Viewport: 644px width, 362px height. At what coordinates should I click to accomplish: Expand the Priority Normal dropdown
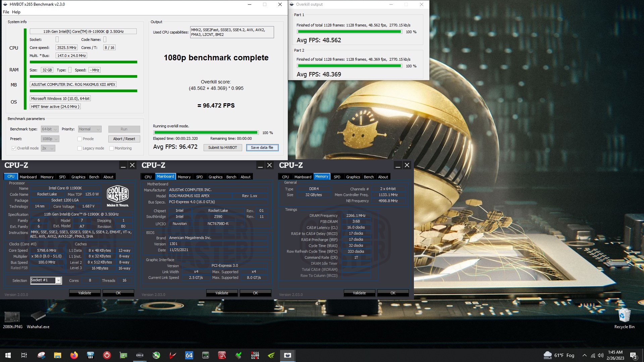(x=90, y=129)
